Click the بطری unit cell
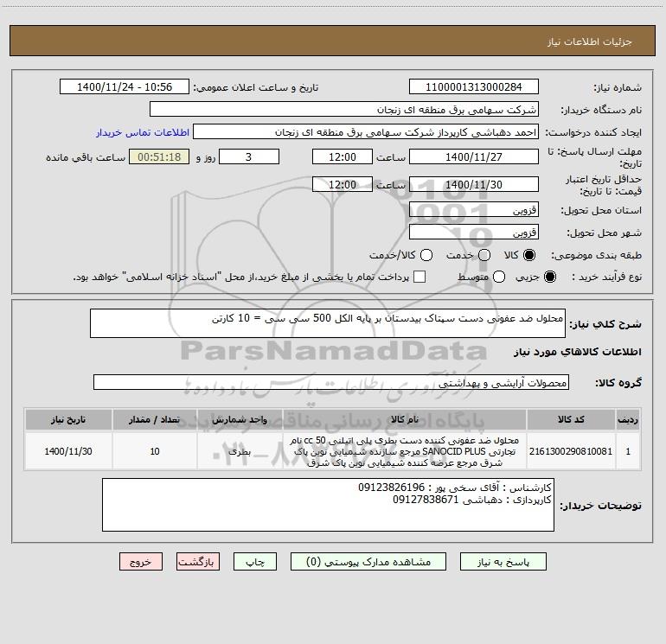This screenshot has height=644, width=666. point(240,451)
